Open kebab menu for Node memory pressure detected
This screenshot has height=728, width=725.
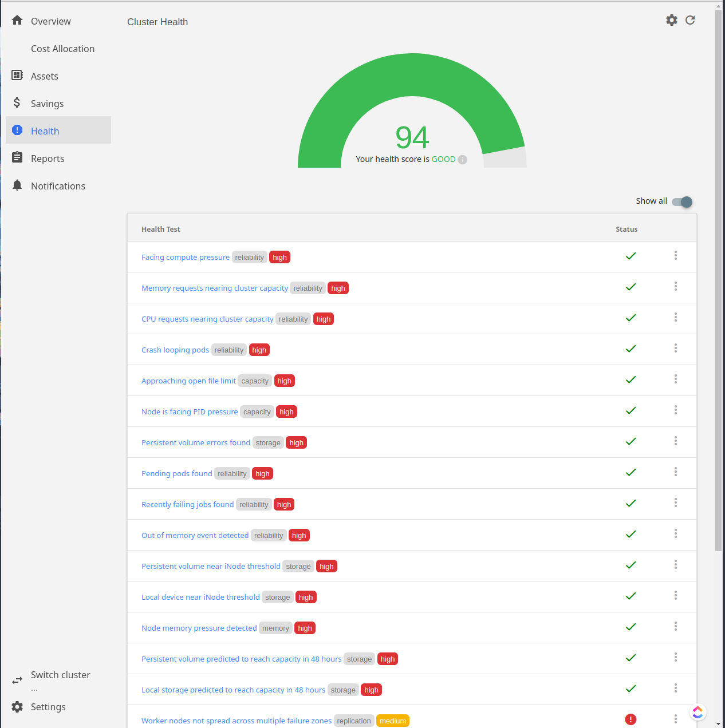[675, 627]
